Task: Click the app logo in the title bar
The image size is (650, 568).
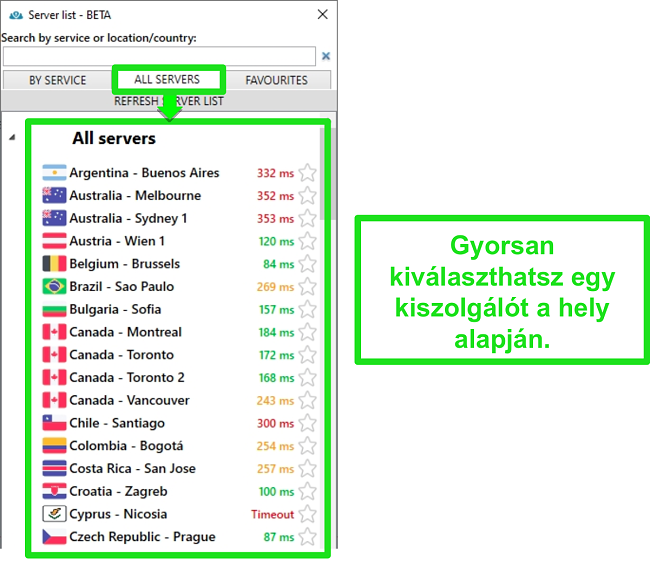Action: coord(16,15)
